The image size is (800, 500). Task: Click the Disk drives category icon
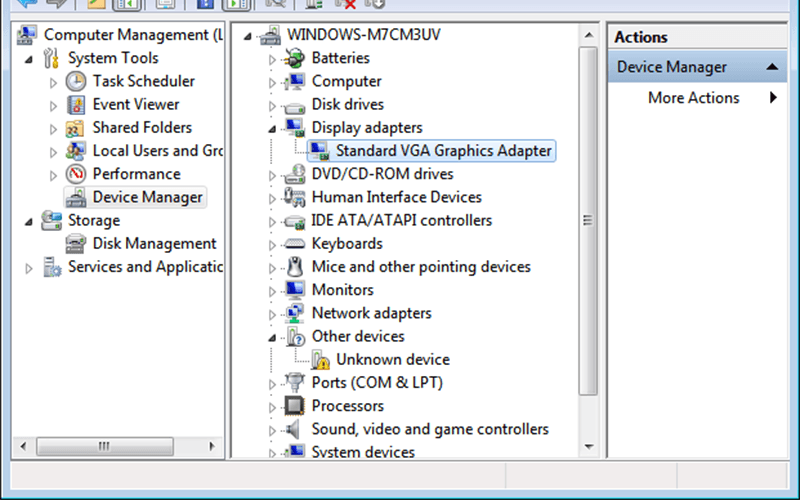tap(294, 106)
